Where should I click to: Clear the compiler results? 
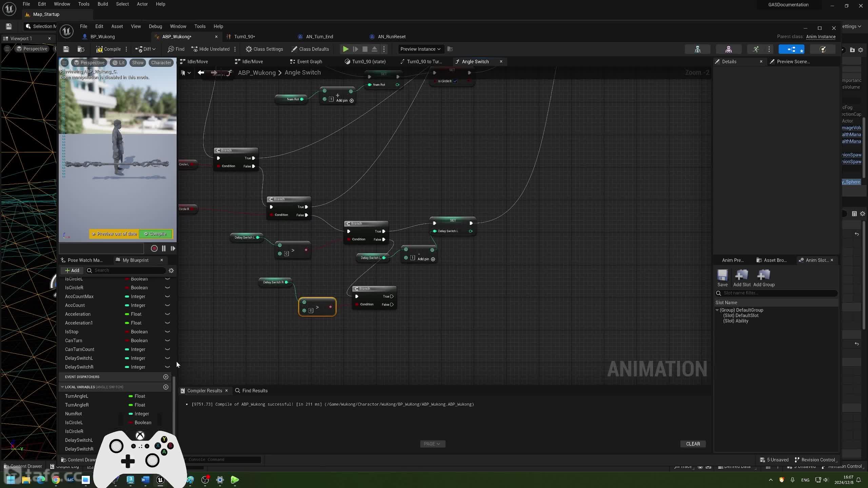(x=693, y=444)
